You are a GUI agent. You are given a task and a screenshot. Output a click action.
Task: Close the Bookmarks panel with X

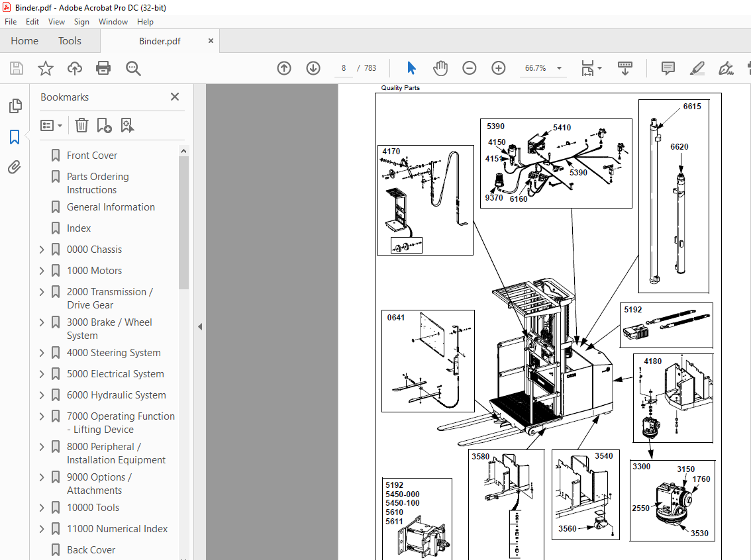pyautogui.click(x=175, y=97)
